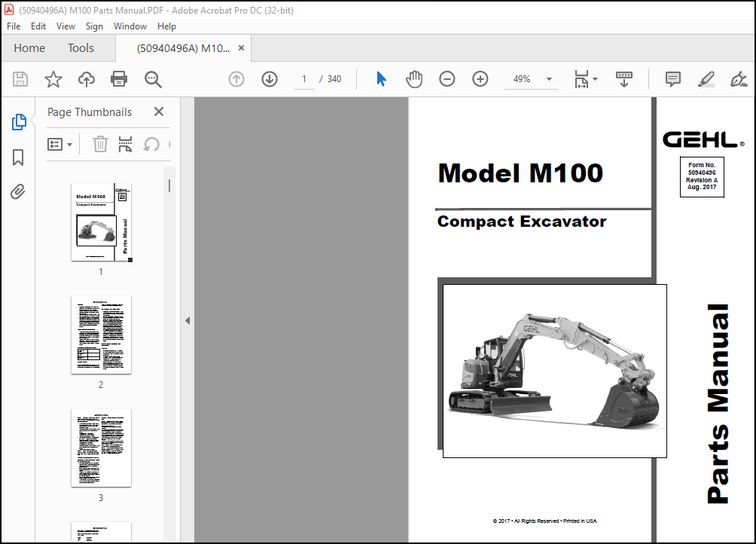Open the Sign document pen tool
The width and height of the screenshot is (756, 544).
pyautogui.click(x=738, y=79)
